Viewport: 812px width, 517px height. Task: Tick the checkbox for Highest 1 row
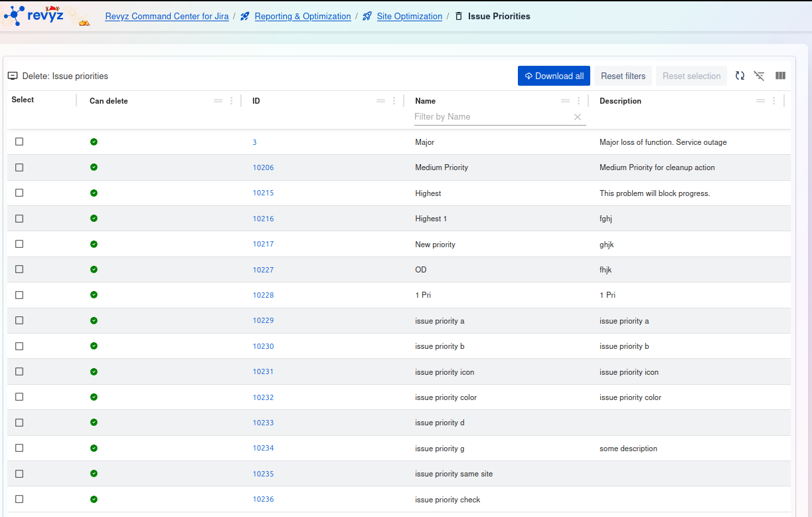19,219
